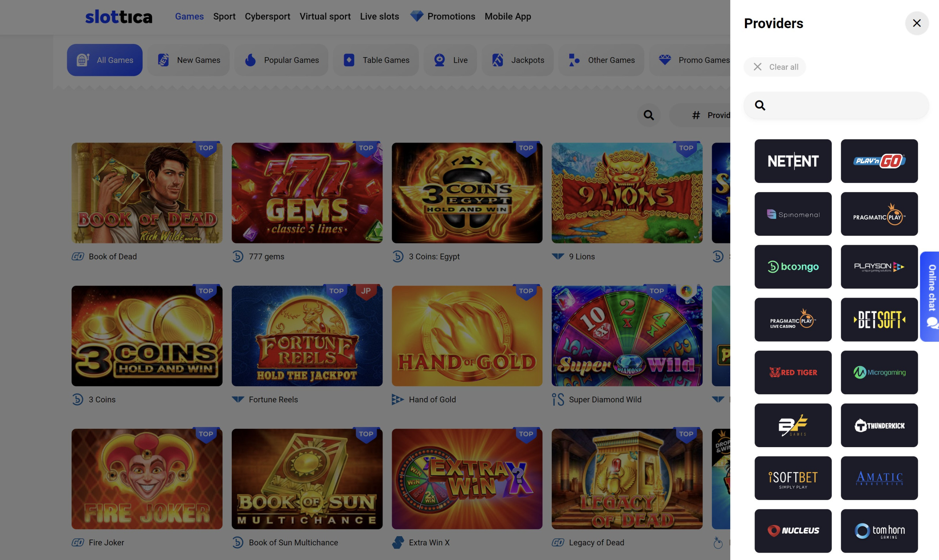Open the Book of Dead game thumbnail
This screenshot has height=560, width=939.
pos(147,193)
